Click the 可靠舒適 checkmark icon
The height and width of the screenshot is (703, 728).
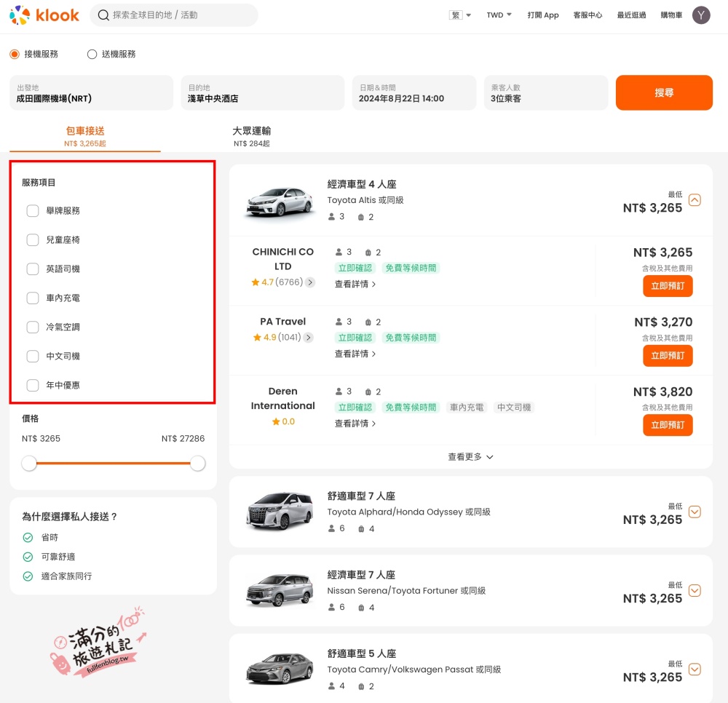tap(28, 557)
